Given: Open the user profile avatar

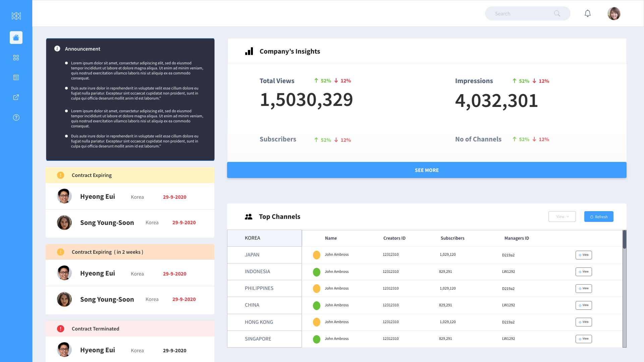Looking at the screenshot, I should (614, 13).
